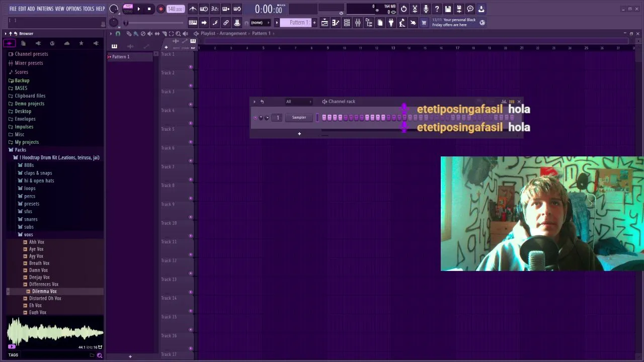644x362 pixels.
Task: Collapse the Packs folder
Action: click(20, 150)
